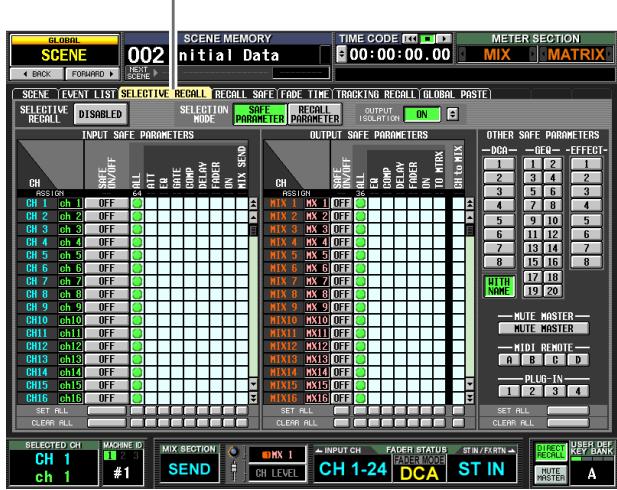Switch to the FADE TIME tab
Viewport: 617px width, 490px height.
[305, 94]
